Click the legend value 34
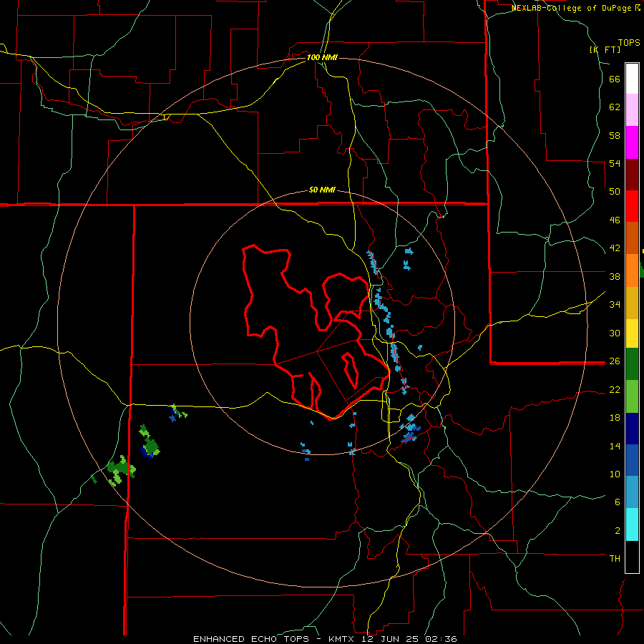Screen dimensions: 644x644 [x=615, y=304]
